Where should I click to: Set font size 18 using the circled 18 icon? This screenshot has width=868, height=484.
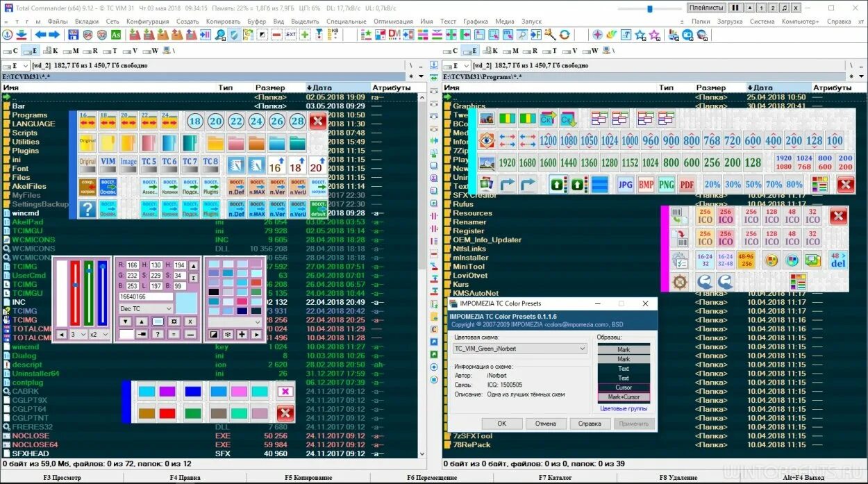click(x=195, y=122)
